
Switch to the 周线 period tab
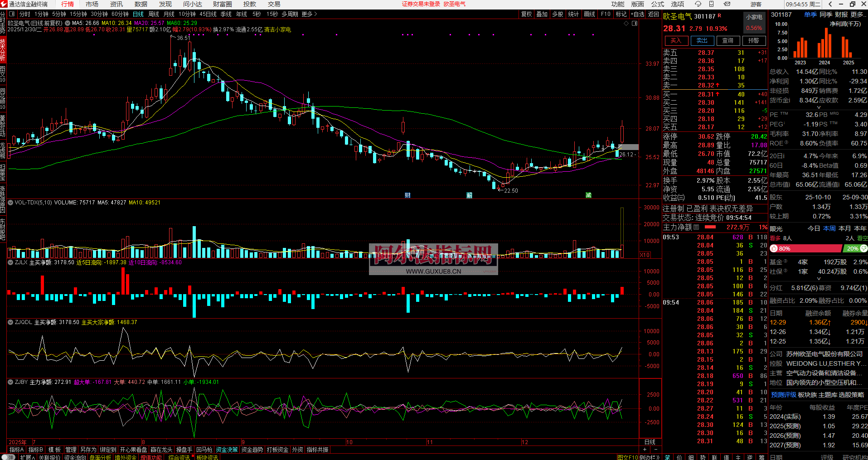click(x=154, y=14)
